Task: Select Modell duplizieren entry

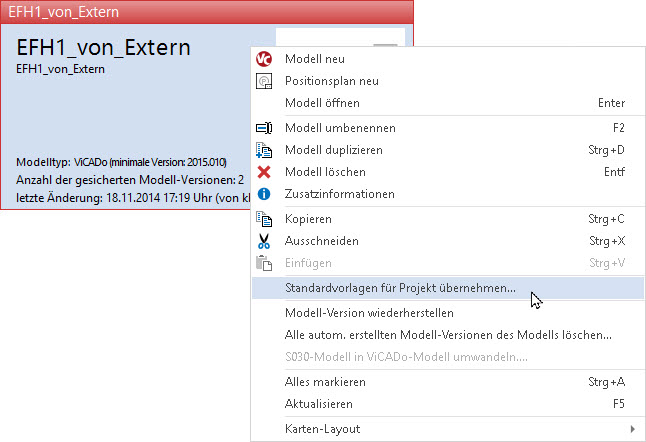Action: [x=447, y=150]
